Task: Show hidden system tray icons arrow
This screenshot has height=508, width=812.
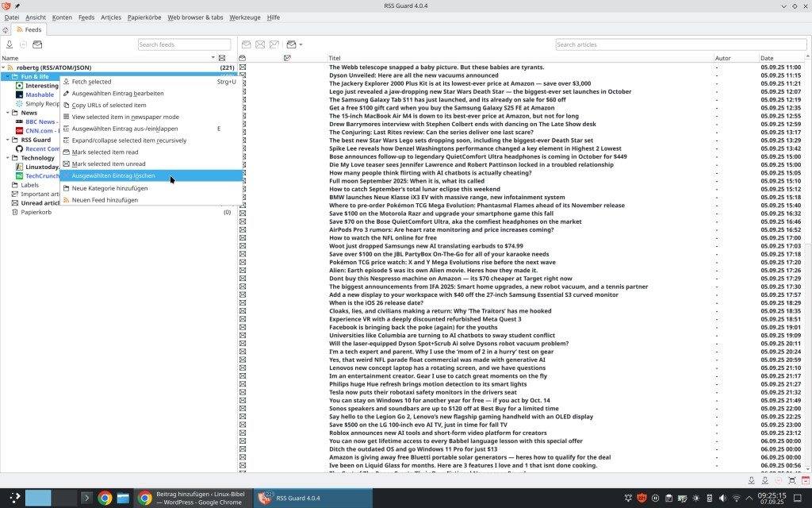Action: 749,498
